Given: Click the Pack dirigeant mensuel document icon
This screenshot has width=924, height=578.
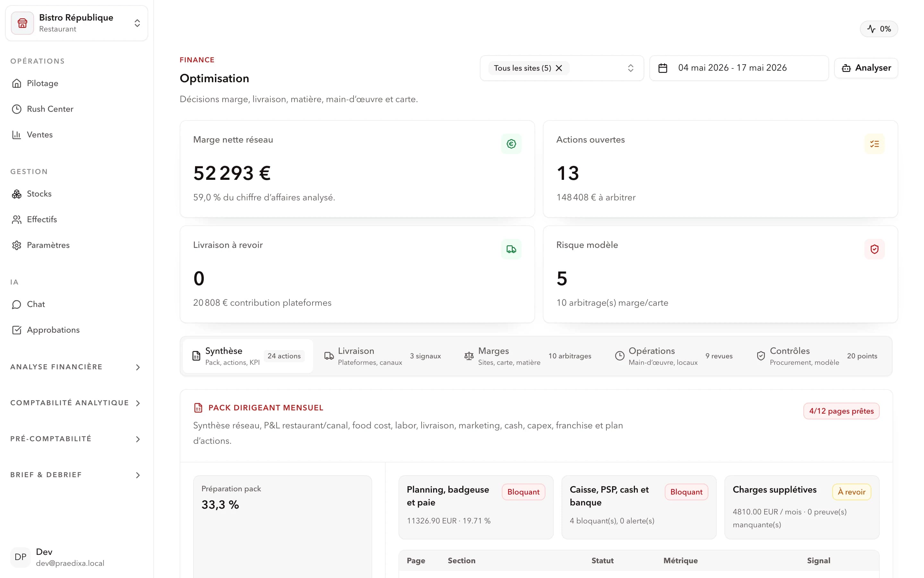Looking at the screenshot, I should coord(198,408).
